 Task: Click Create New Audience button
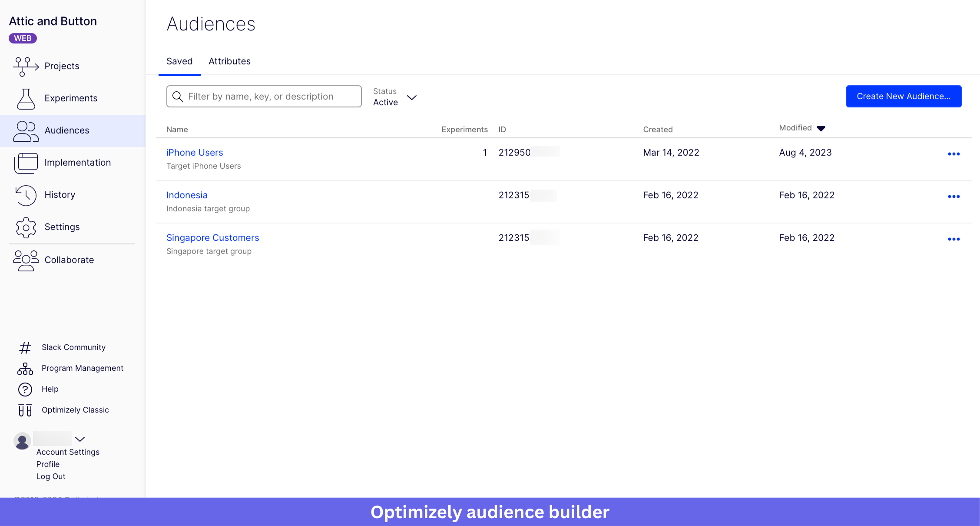(x=904, y=96)
